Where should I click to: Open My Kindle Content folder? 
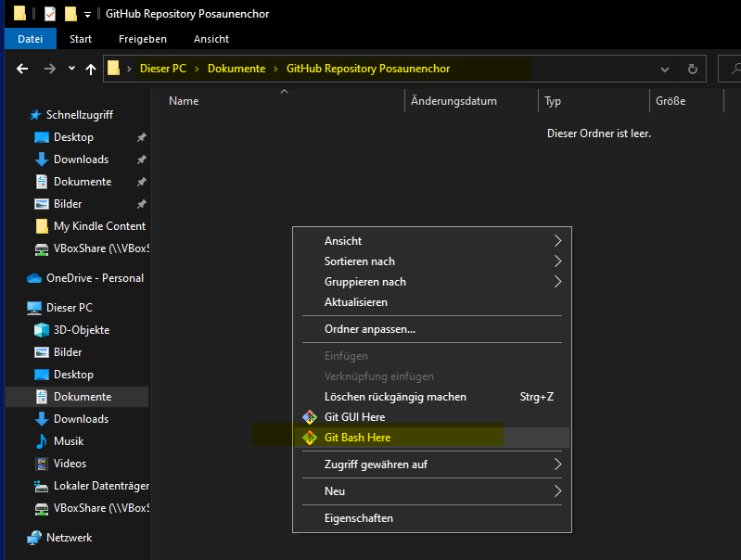99,226
